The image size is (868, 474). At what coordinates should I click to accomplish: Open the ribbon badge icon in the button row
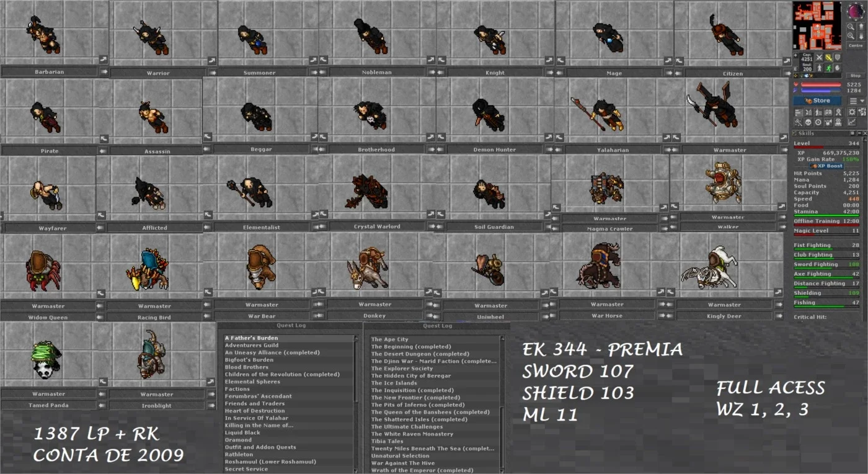[838, 112]
